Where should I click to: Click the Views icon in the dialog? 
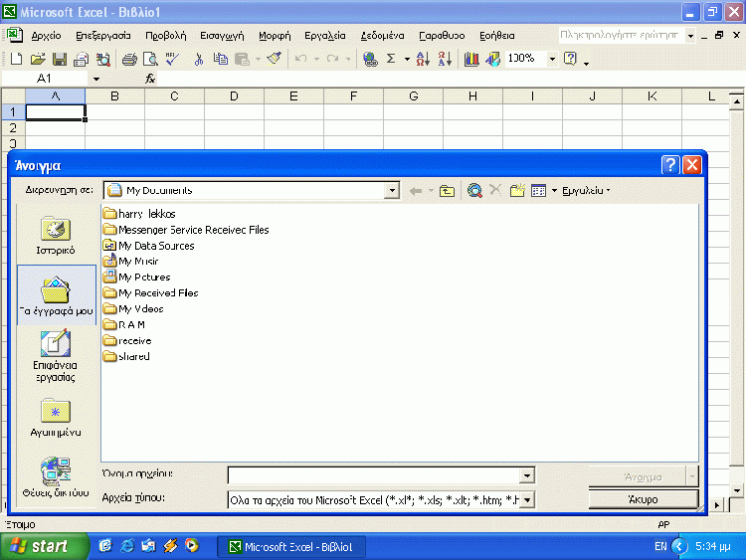[x=538, y=191]
